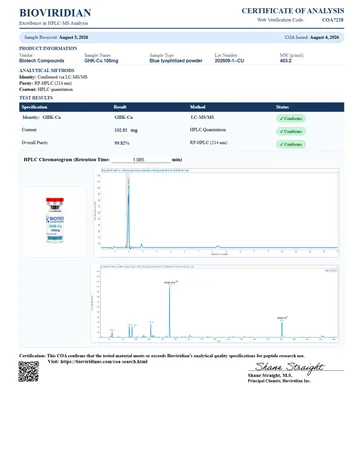The width and height of the screenshot is (360, 466).
Task: Click the BIOVIRIDIAN company heading
Action: 55,13
